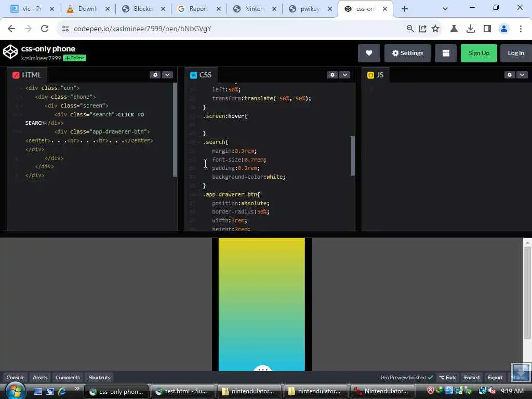Open browser downloads icon
532x399 pixels.
(471, 29)
